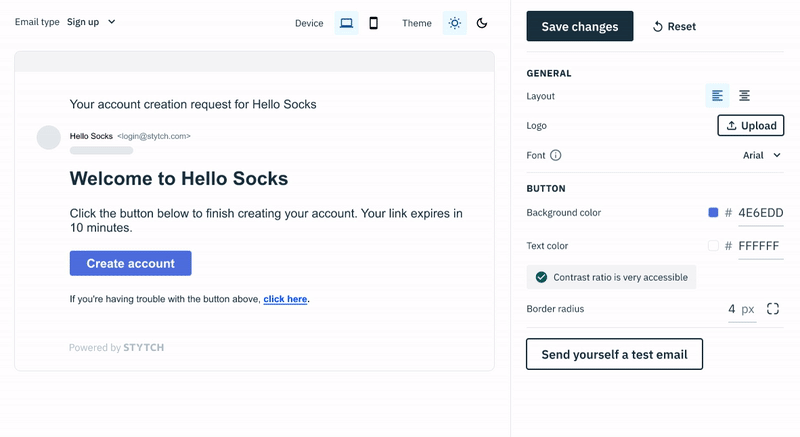The height and width of the screenshot is (437, 800).
Task: Choose center-aligned layout icon
Action: click(745, 96)
